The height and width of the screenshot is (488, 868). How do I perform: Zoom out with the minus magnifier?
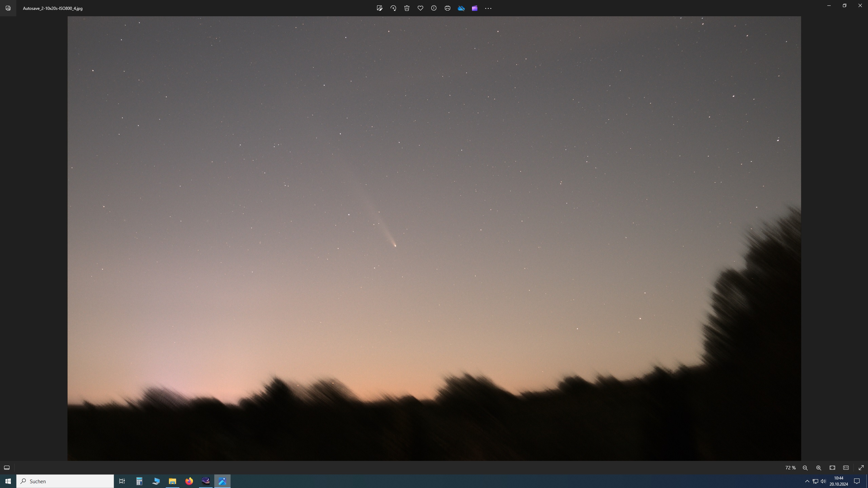(805, 468)
